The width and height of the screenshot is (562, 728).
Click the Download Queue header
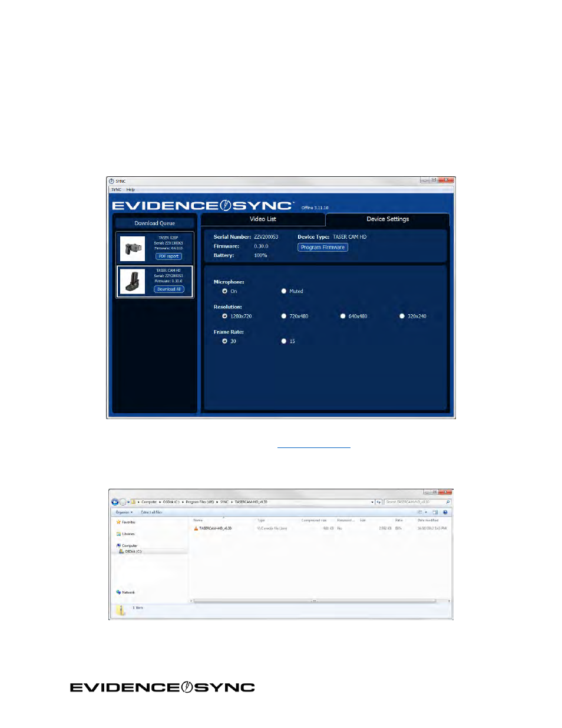(x=154, y=223)
